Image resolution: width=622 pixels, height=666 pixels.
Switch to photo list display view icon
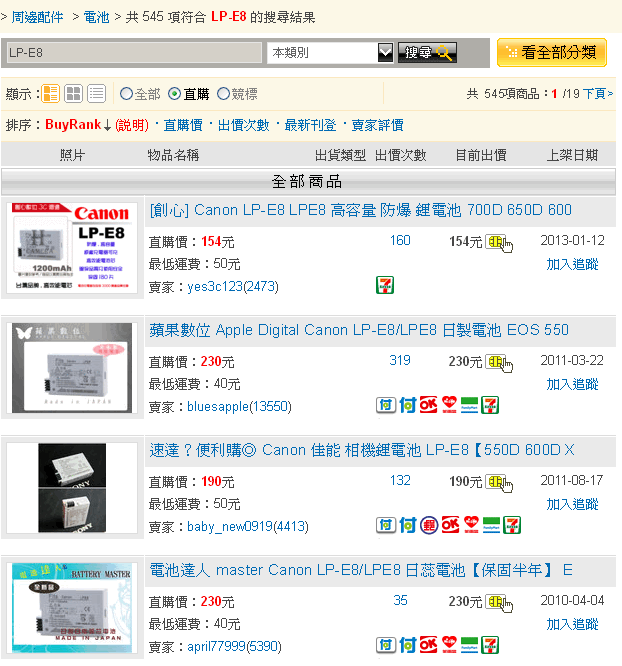pyautogui.click(x=51, y=93)
